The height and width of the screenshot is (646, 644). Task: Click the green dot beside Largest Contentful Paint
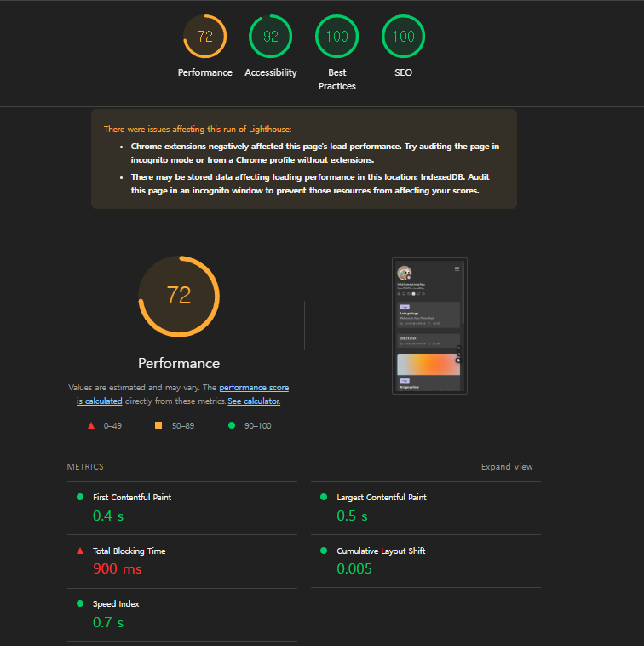[x=324, y=497]
